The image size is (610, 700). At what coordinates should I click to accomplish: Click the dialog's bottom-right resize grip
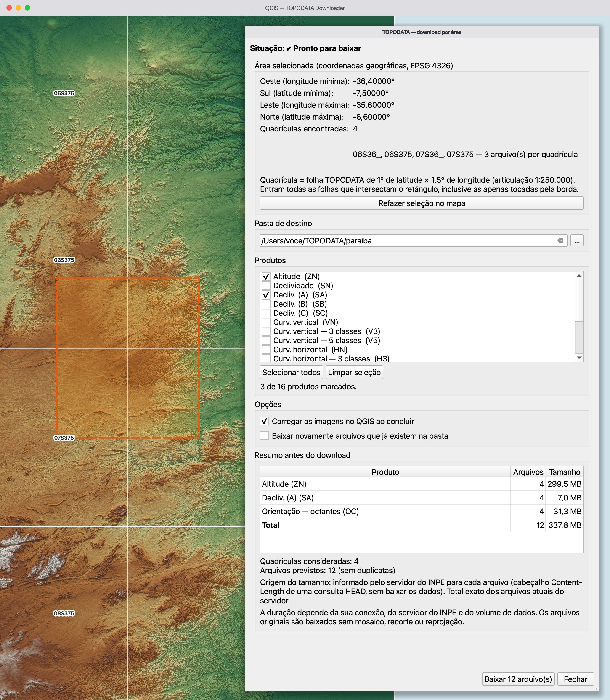coord(596,688)
